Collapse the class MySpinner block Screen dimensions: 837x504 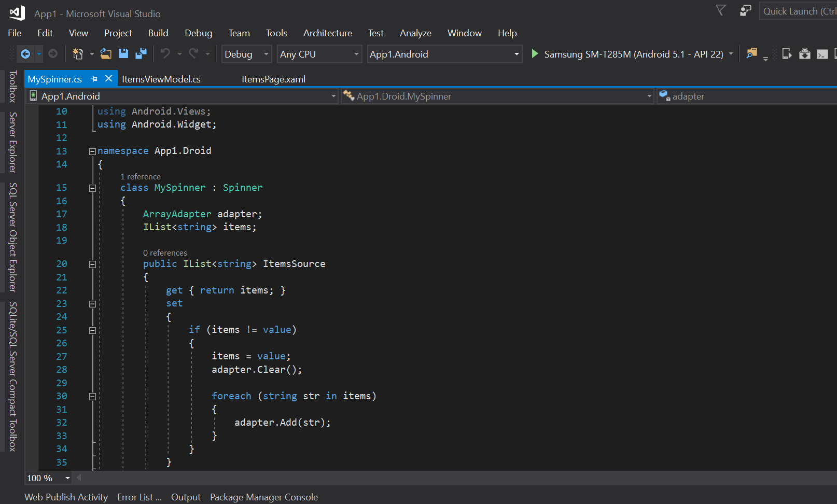pos(92,188)
